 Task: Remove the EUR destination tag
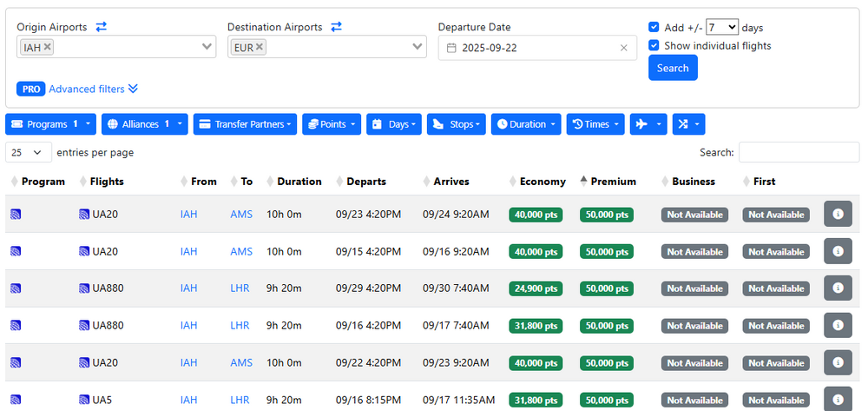260,47
